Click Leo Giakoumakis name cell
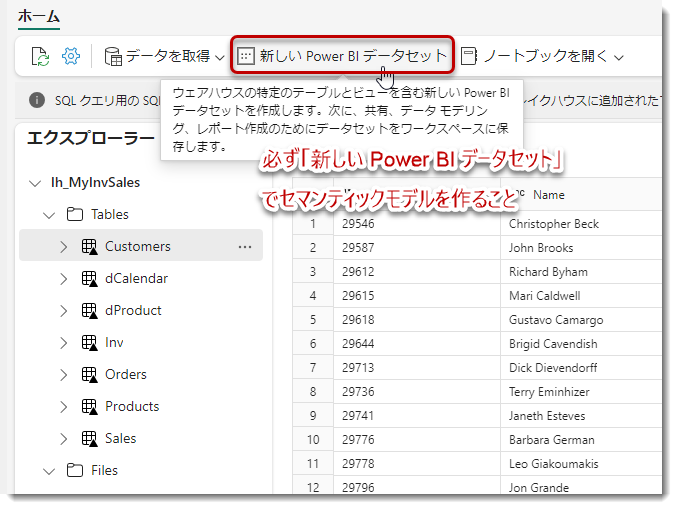Screen dimensions: 677x509 [581, 464]
